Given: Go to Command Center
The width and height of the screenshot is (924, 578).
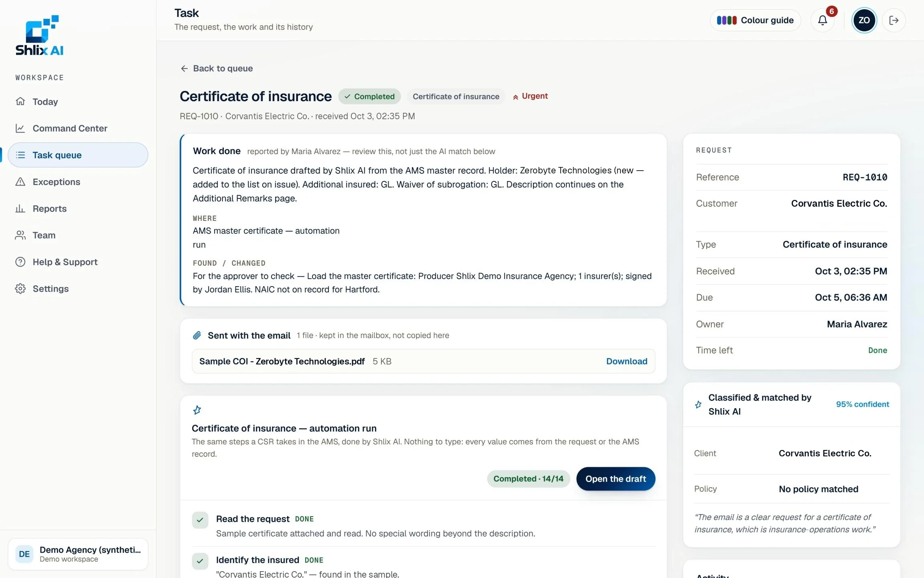Looking at the screenshot, I should tap(78, 128).
